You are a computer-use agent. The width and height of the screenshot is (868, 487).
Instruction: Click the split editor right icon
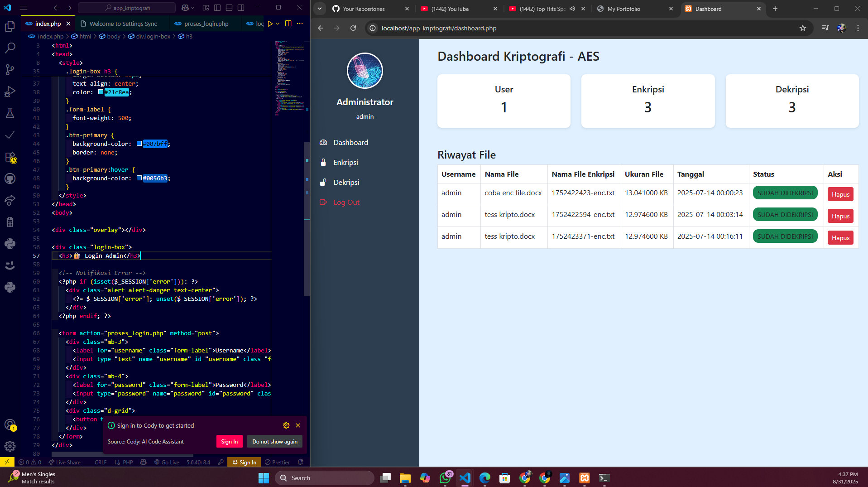pyautogui.click(x=288, y=24)
